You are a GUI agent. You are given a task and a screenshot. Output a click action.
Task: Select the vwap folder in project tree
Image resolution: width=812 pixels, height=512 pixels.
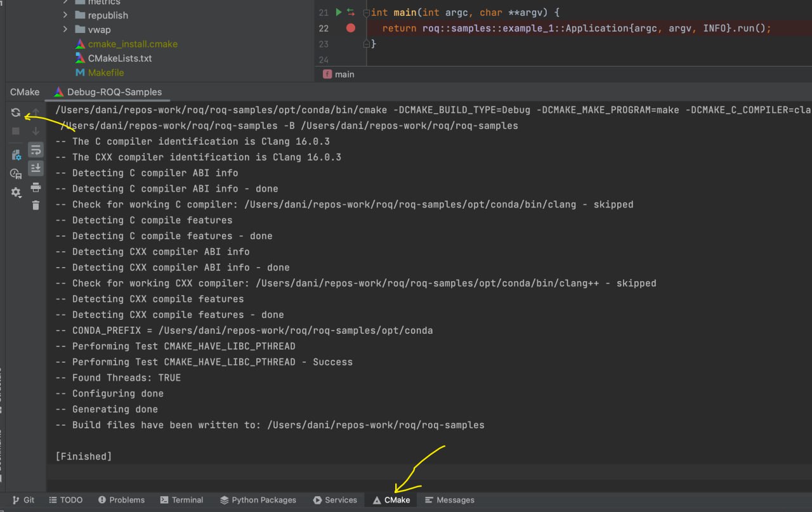coord(93,30)
